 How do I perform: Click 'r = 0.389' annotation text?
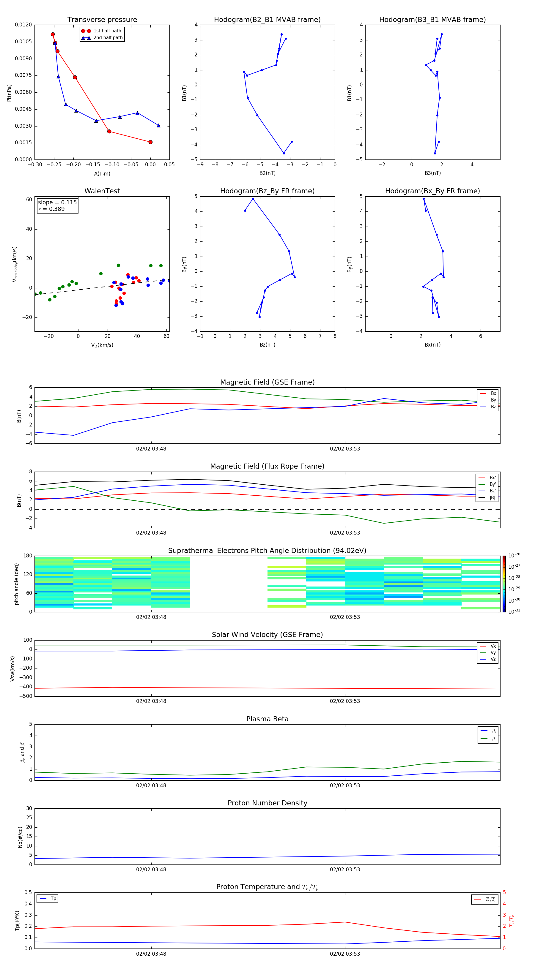[x=51, y=209]
